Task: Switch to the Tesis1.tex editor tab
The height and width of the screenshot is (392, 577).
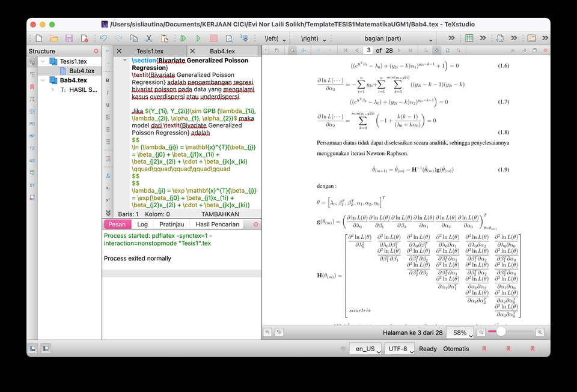Action: [150, 51]
